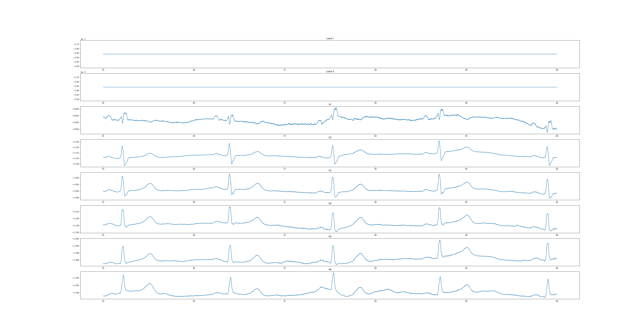Click x-axis tick 57 under the V1 plot

(285, 136)
